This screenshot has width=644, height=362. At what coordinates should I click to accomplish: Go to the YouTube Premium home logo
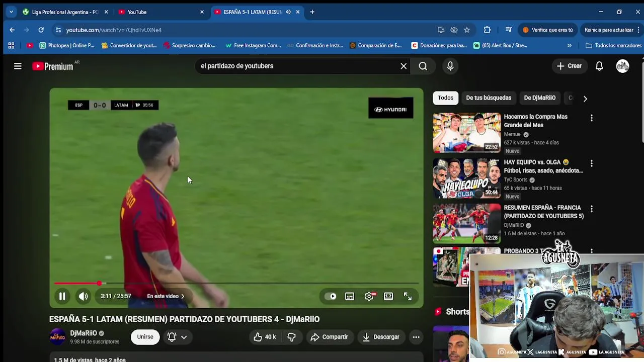tap(53, 66)
